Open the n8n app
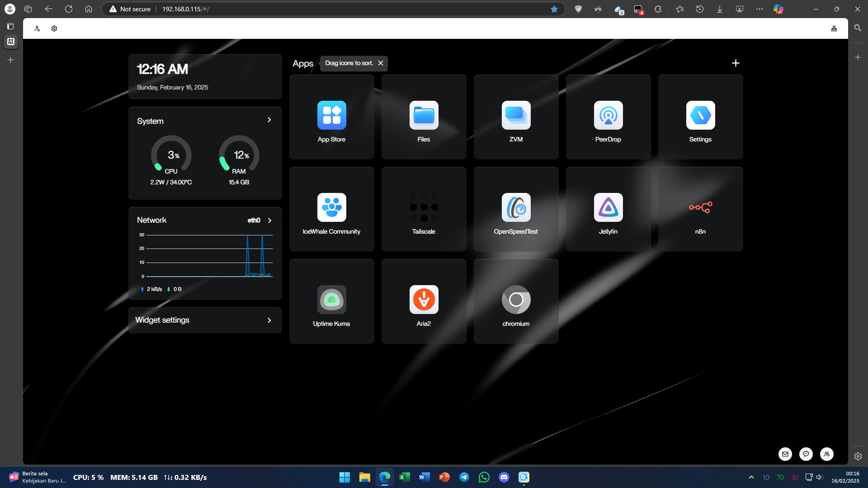This screenshot has width=868, height=488. [x=700, y=209]
